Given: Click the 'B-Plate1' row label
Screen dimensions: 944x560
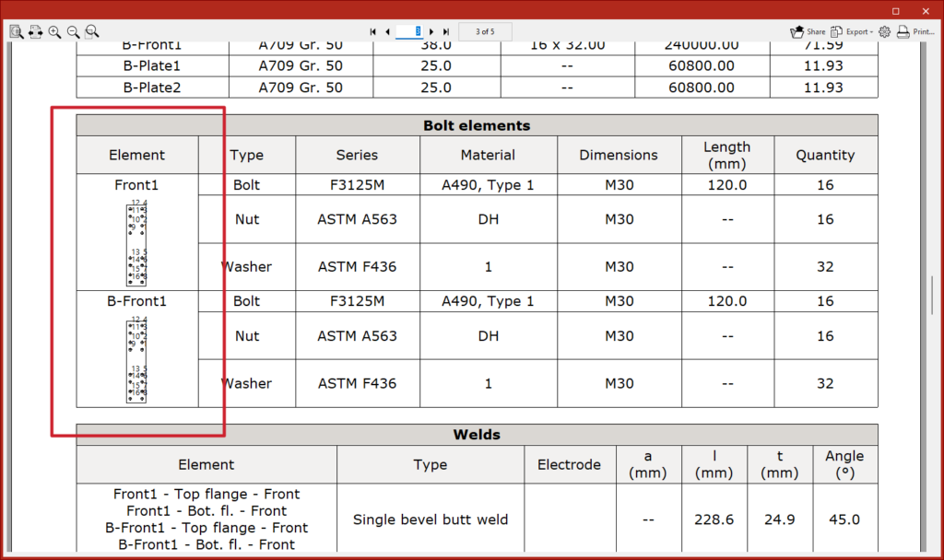Looking at the screenshot, I should pyautogui.click(x=152, y=65).
